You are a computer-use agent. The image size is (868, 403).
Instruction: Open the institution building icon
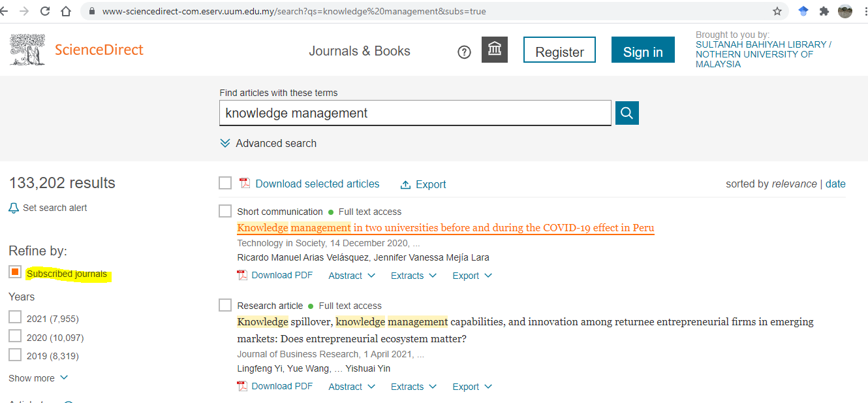coord(495,50)
